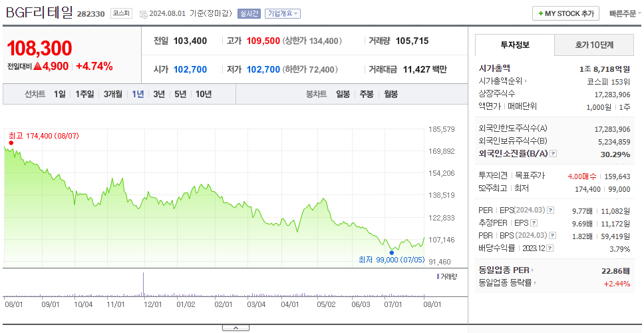
Task: Click the 거래량 value 105,715
Action: click(412, 41)
